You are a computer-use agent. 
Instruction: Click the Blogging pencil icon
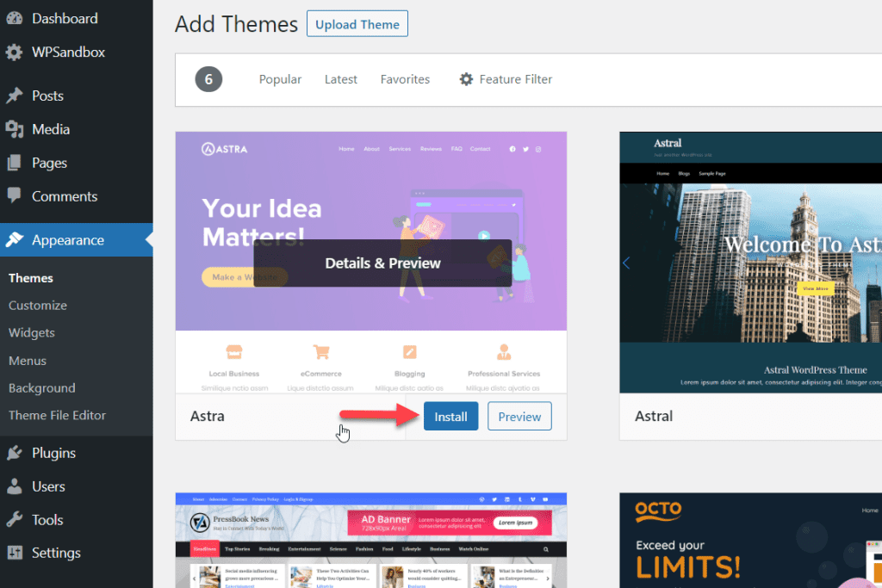tap(409, 352)
